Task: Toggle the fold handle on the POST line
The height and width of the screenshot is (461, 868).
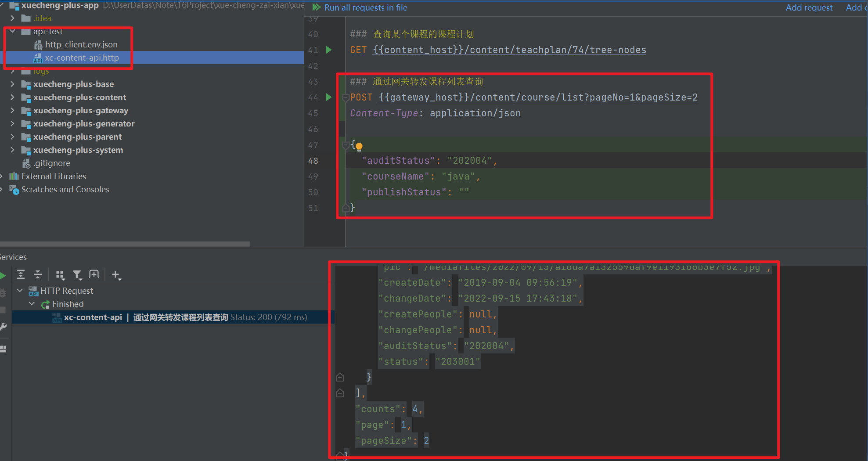Action: tap(346, 97)
